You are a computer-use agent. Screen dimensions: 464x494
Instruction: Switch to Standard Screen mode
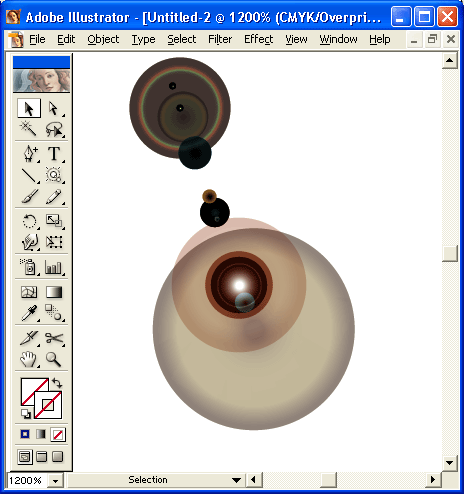(x=25, y=457)
